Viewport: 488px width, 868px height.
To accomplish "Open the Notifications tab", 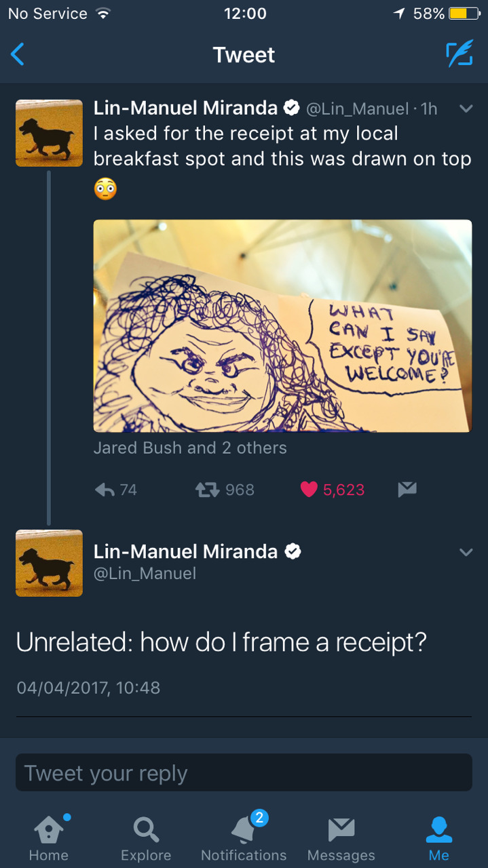I will [x=244, y=838].
